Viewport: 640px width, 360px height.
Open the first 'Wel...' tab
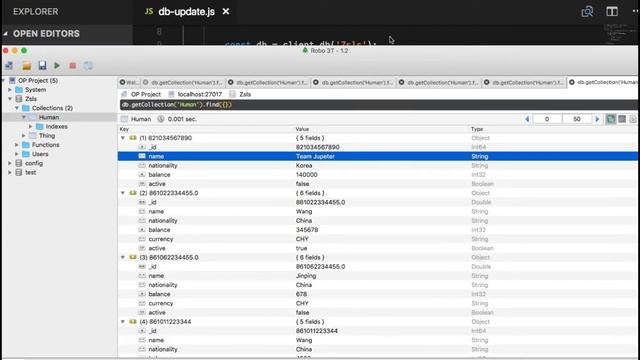pos(132,82)
